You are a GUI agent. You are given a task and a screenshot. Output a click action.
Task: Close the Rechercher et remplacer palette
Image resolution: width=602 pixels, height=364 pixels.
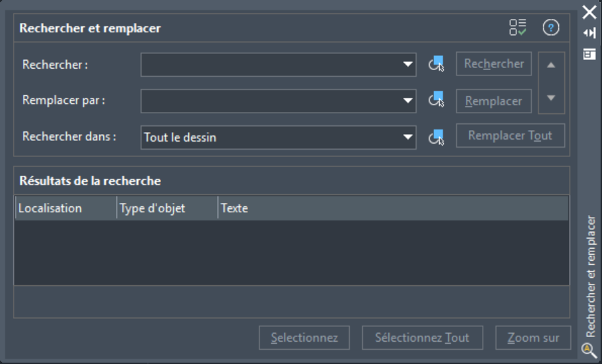click(589, 12)
